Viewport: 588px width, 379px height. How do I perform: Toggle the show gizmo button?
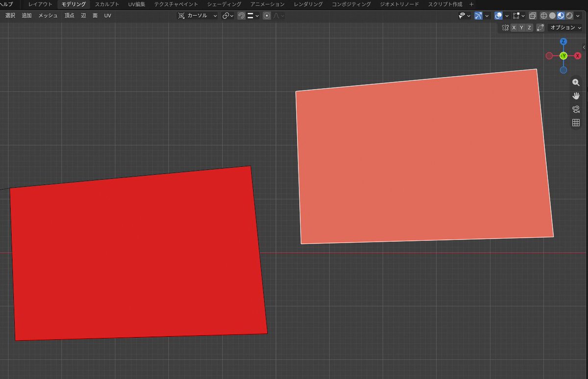(x=478, y=16)
